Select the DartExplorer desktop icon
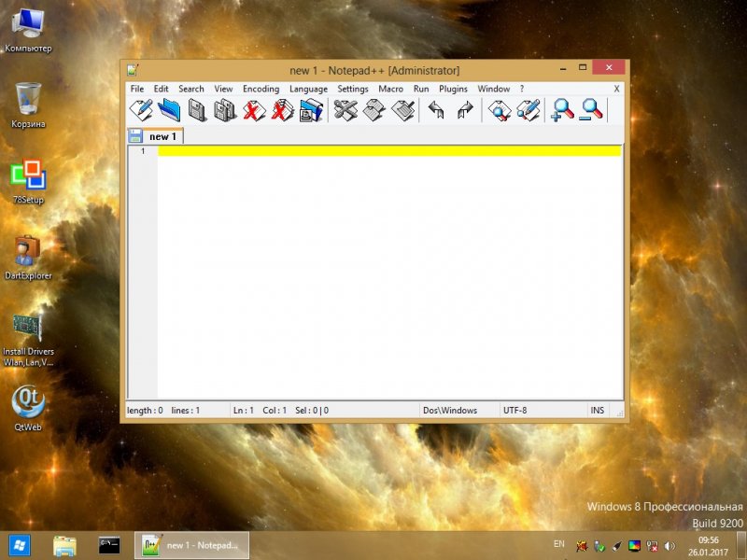The image size is (747, 560). 28,258
